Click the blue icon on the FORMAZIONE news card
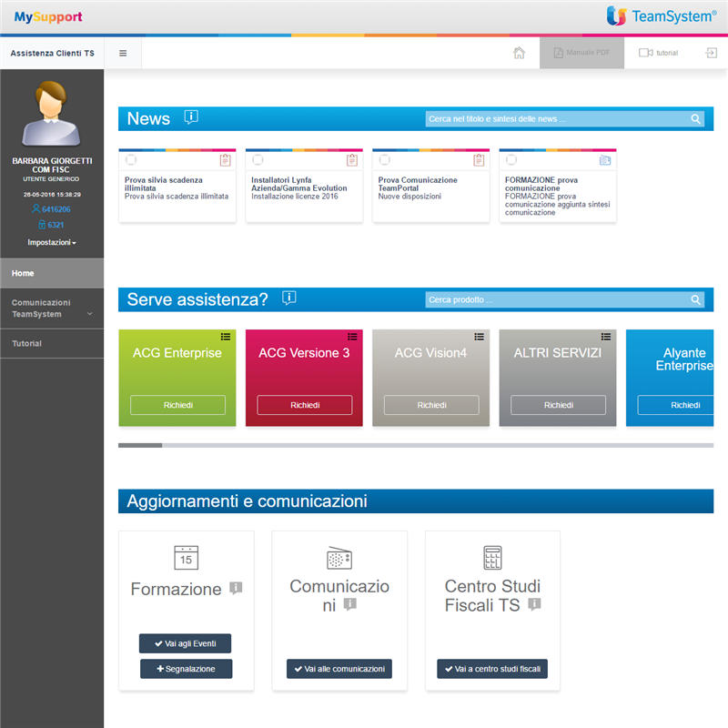Image resolution: width=728 pixels, height=728 pixels. coord(605,160)
